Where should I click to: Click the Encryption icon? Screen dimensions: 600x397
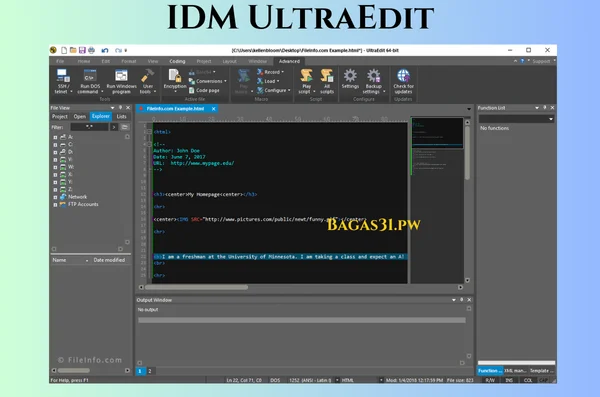[x=175, y=76]
